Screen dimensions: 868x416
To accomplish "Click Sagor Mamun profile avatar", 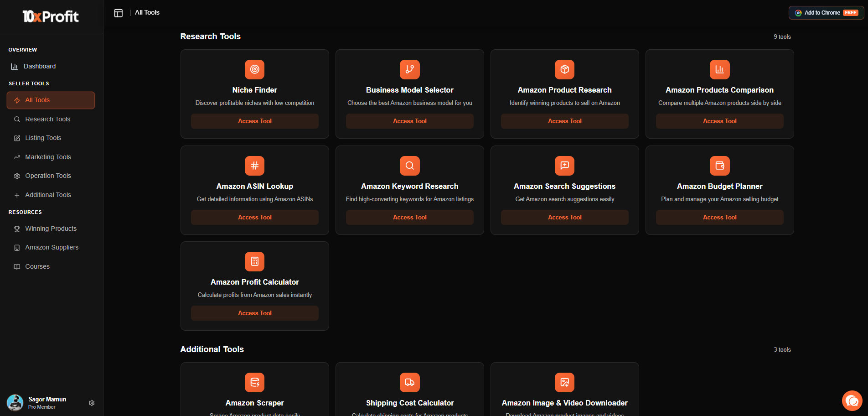I will pos(15,403).
